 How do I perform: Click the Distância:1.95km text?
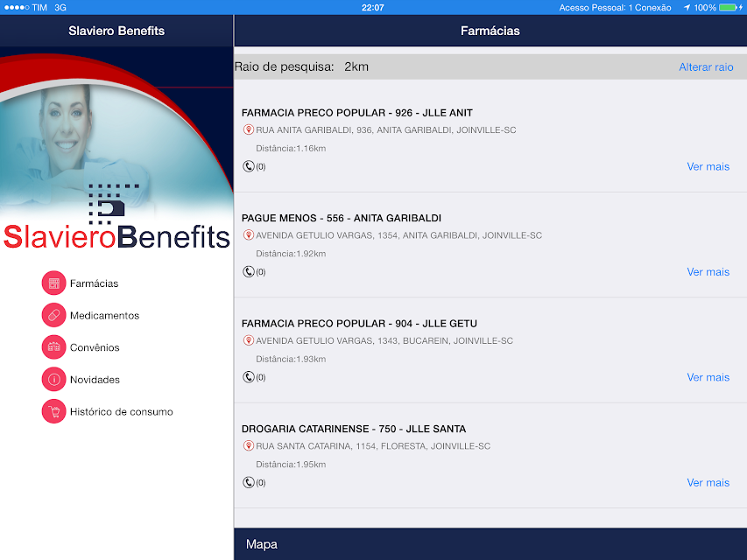point(291,465)
